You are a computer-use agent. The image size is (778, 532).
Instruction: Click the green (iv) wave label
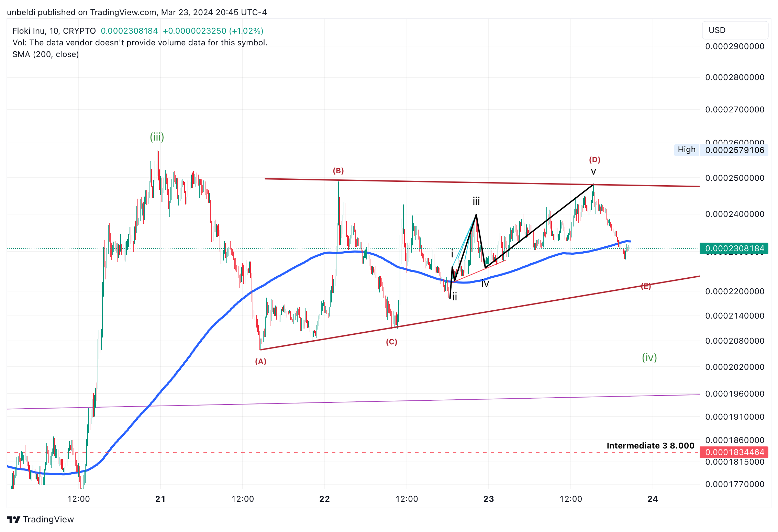pos(649,357)
